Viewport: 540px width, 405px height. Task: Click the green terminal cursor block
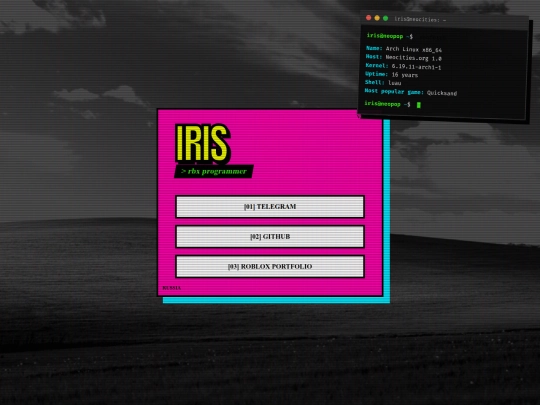[418, 105]
